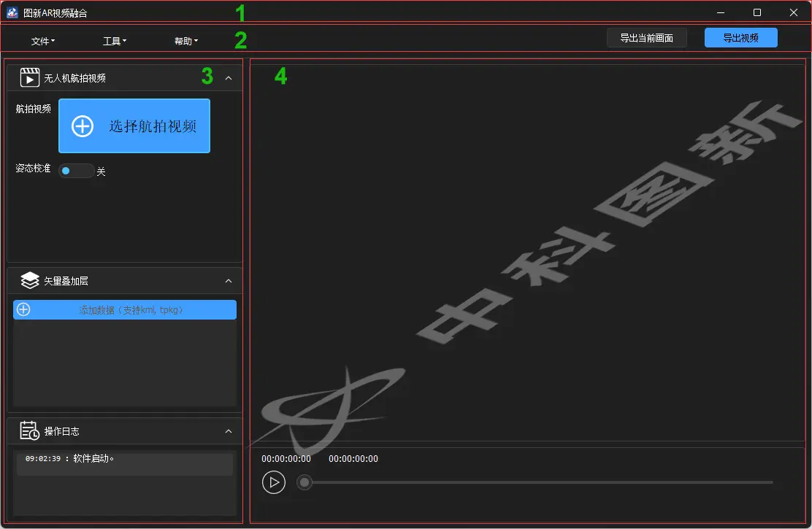812x529 pixels.
Task: Maximize the 图新AR视频融合 window
Action: (757, 12)
